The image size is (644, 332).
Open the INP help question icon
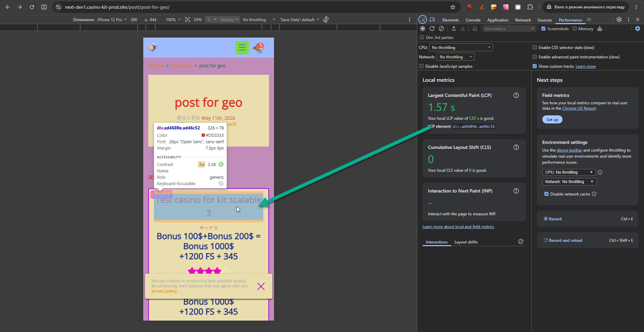coord(516,191)
